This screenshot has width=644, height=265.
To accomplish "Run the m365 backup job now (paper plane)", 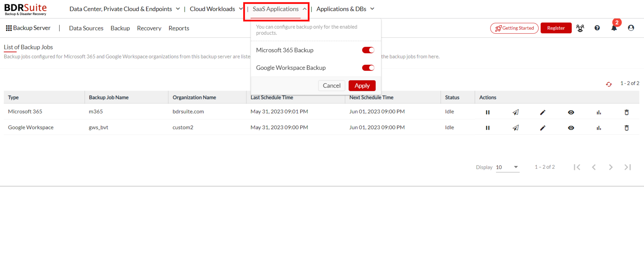I will click(516, 112).
